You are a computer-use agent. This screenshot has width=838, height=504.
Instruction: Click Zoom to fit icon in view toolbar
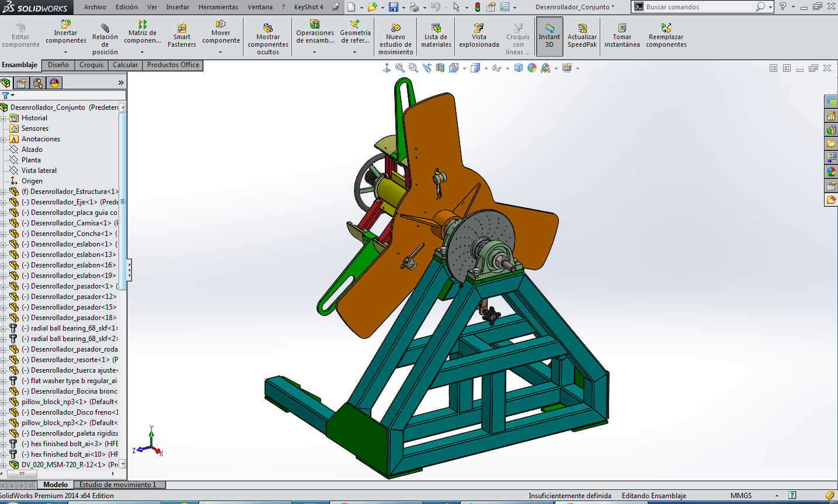coord(400,68)
